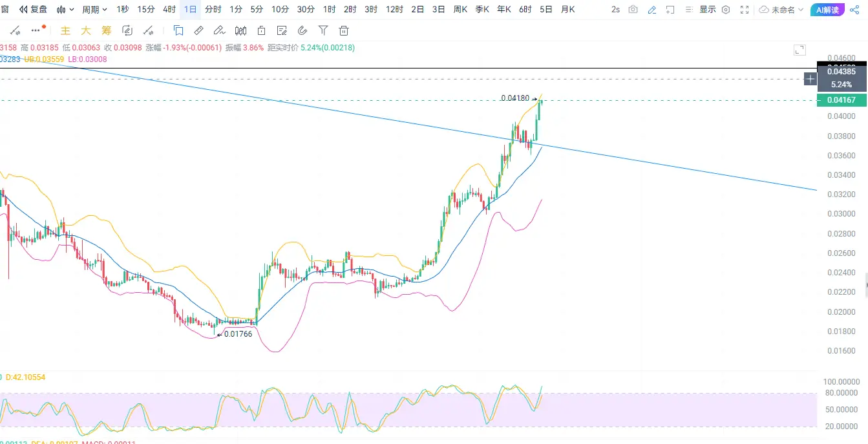Viewport: 868px width, 444px height.
Task: Click the share icon
Action: (x=854, y=10)
